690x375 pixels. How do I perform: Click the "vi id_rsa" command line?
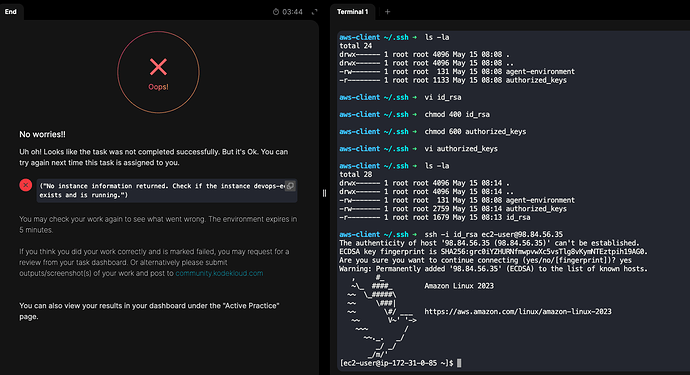point(443,97)
